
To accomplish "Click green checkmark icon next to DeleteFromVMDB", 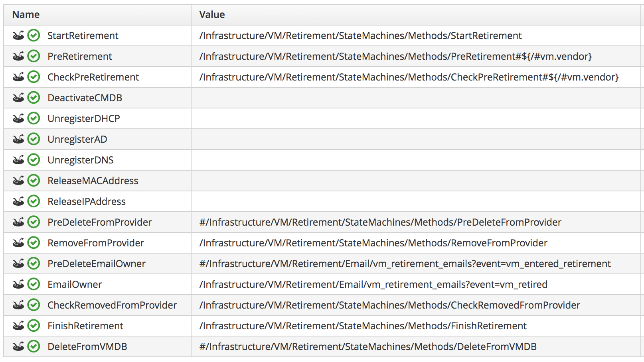I will 34,346.
